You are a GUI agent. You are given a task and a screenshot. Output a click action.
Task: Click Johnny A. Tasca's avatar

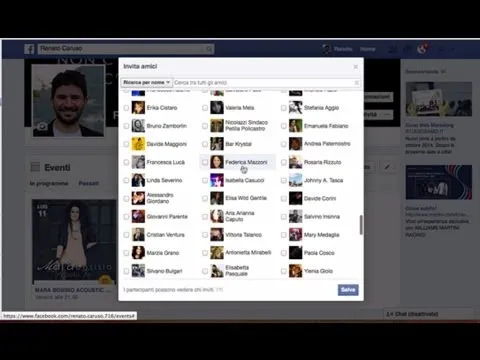[295, 180]
